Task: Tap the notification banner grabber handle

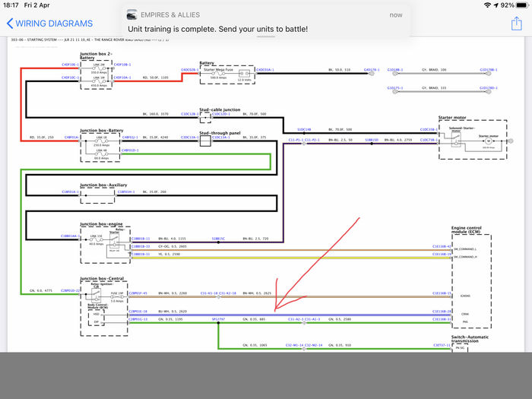Action: pos(265,36)
